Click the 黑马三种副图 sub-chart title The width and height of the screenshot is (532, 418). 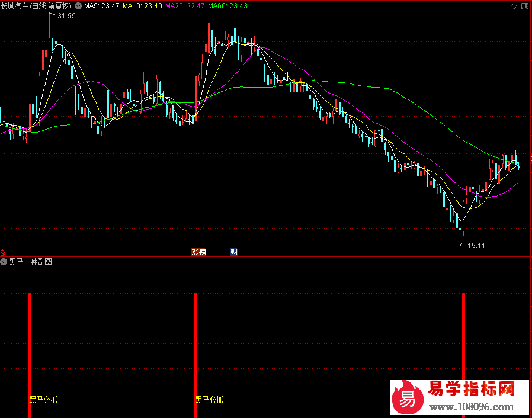coord(31,262)
